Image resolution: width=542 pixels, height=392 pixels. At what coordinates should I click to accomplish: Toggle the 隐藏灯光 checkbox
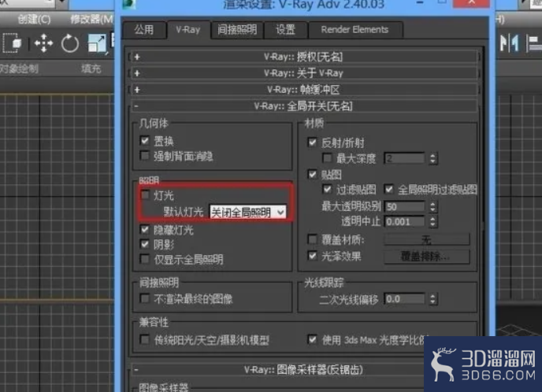(145, 229)
